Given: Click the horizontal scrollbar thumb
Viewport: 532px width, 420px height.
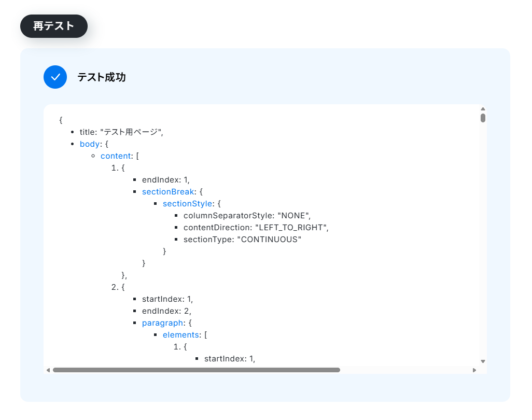Looking at the screenshot, I should (197, 370).
